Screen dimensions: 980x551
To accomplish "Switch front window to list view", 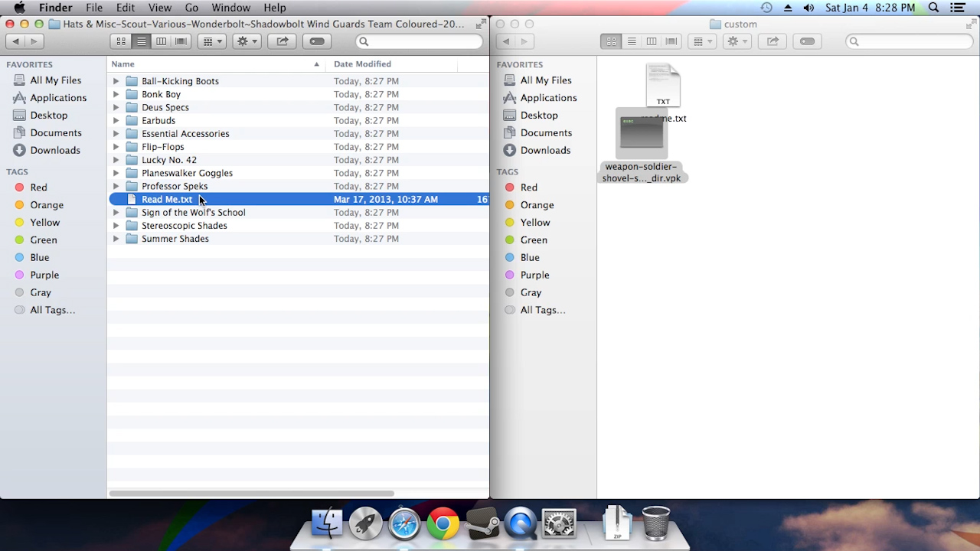I will (x=141, y=41).
